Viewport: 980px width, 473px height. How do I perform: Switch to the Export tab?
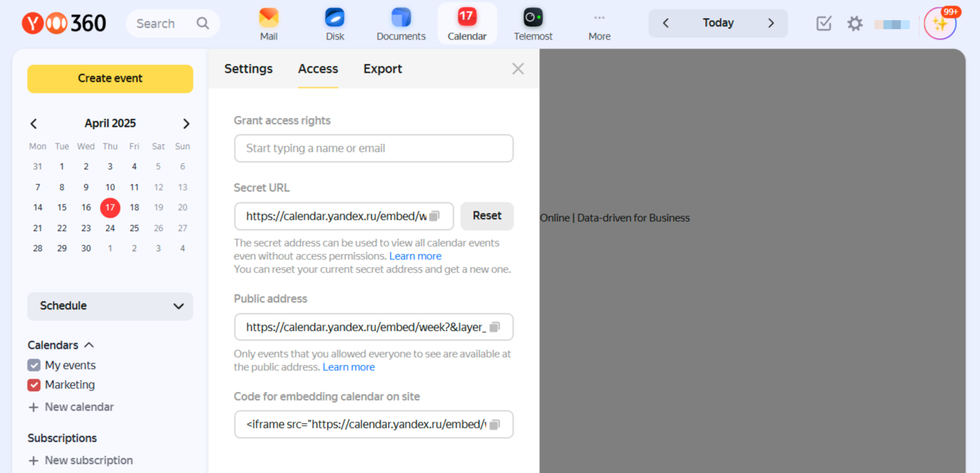[x=382, y=69]
